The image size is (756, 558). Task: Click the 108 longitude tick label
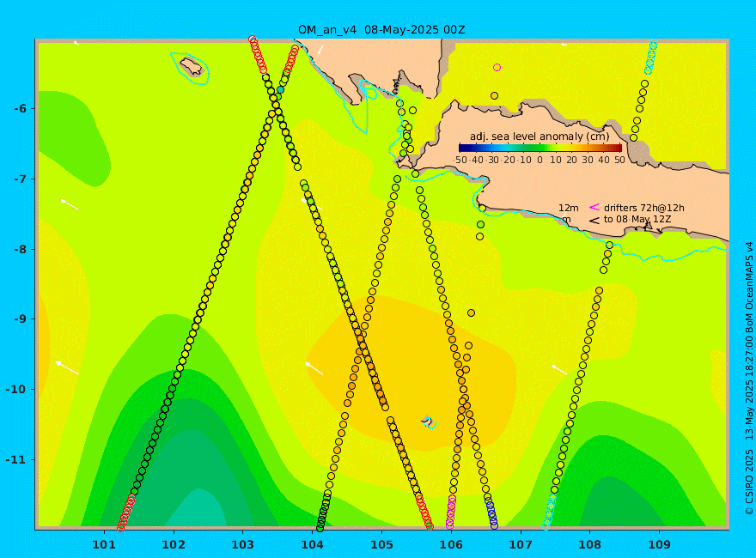[x=589, y=544]
